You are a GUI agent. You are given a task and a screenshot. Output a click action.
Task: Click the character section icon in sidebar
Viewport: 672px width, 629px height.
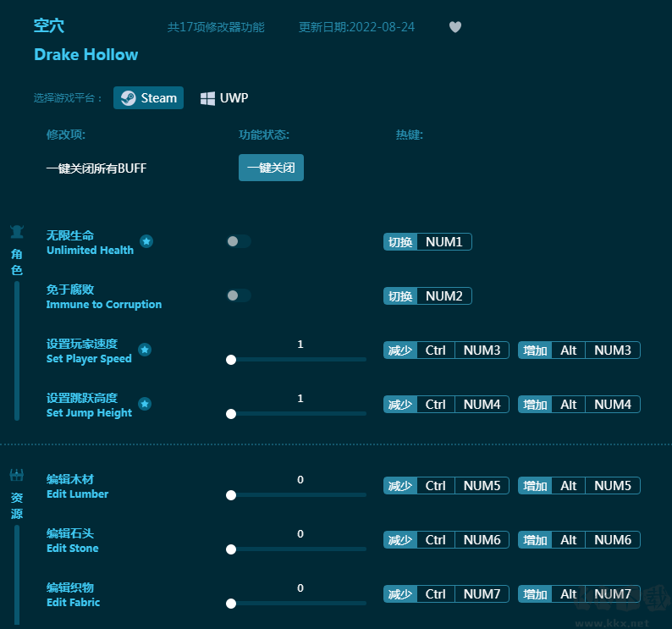(x=17, y=232)
